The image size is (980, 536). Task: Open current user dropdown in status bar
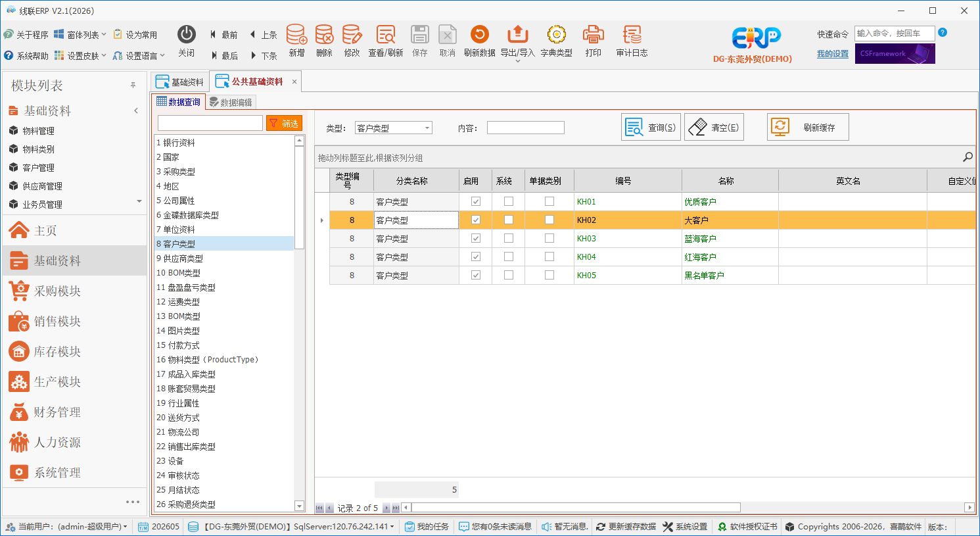(66, 527)
